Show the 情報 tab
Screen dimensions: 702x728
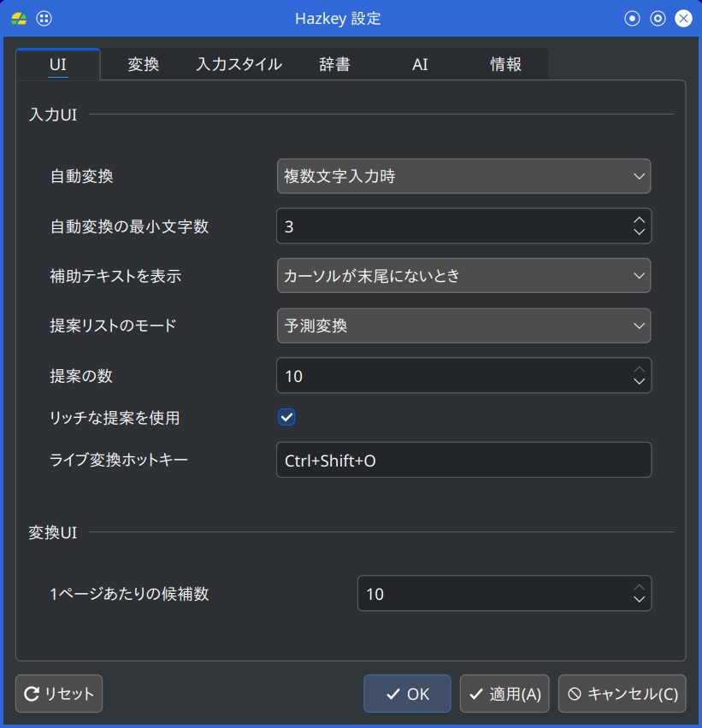tap(505, 64)
